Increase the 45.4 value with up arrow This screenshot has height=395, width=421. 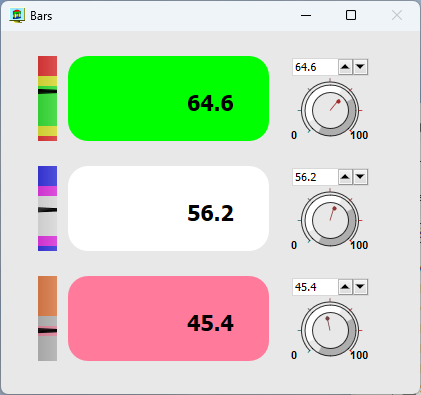coord(345,287)
